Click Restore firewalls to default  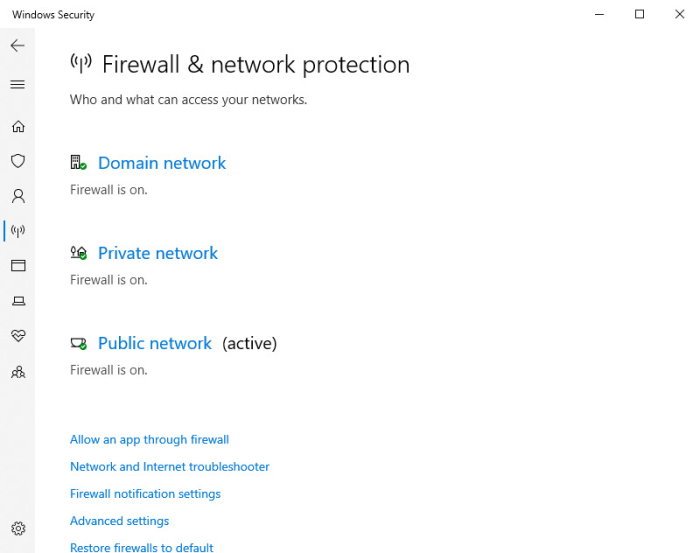point(142,548)
